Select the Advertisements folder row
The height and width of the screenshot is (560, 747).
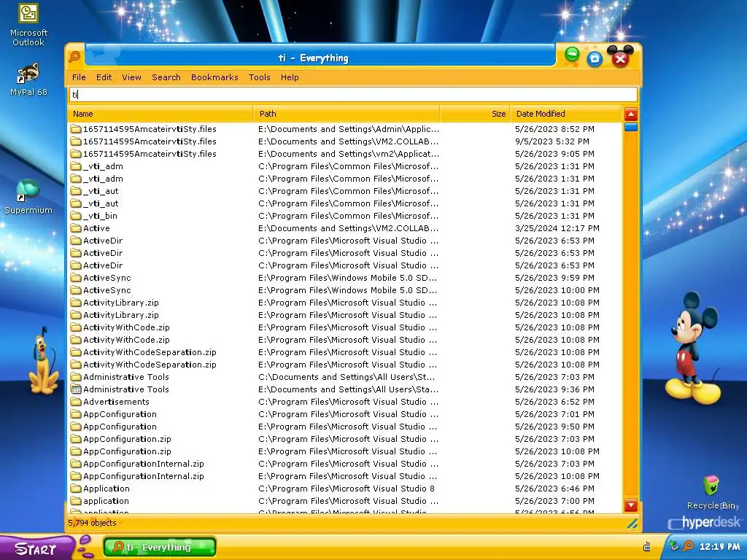pos(345,402)
